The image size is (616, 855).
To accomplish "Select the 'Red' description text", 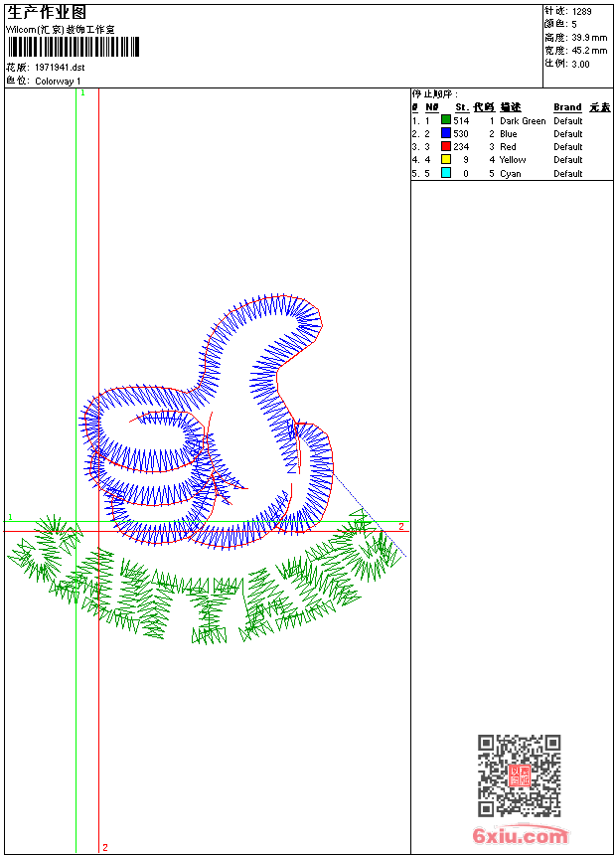I will coord(508,147).
